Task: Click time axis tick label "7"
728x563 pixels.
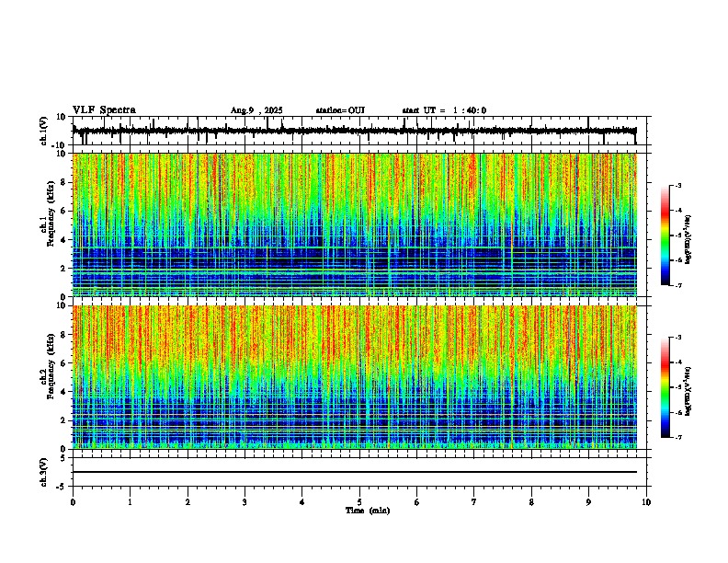Action: (474, 502)
